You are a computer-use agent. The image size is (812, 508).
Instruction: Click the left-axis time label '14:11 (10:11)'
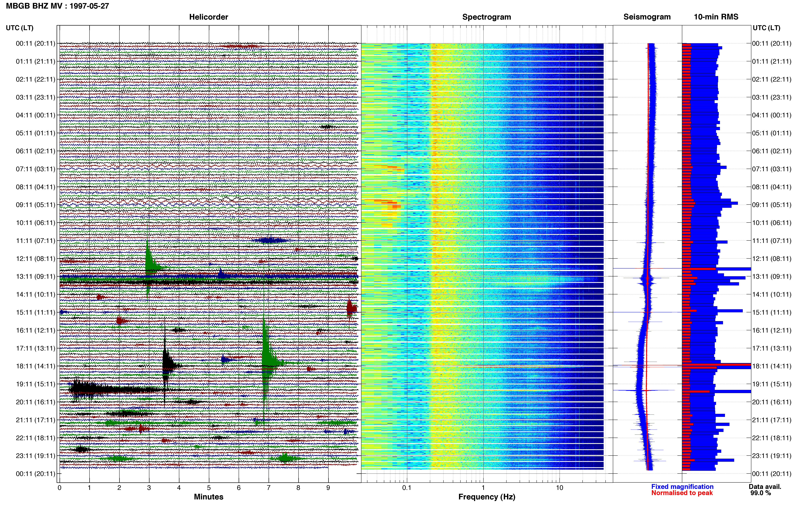point(35,294)
